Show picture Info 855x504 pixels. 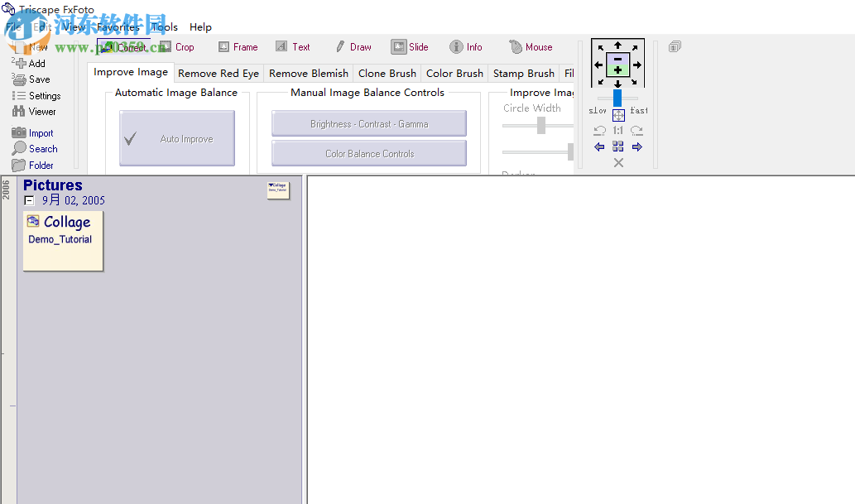click(x=466, y=47)
